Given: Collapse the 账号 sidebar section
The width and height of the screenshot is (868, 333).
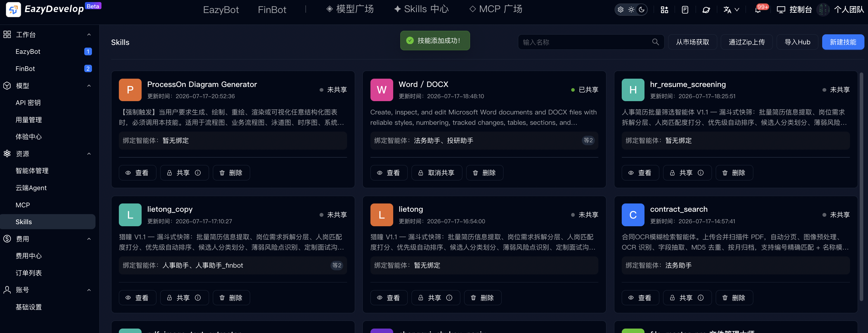Looking at the screenshot, I should [89, 290].
